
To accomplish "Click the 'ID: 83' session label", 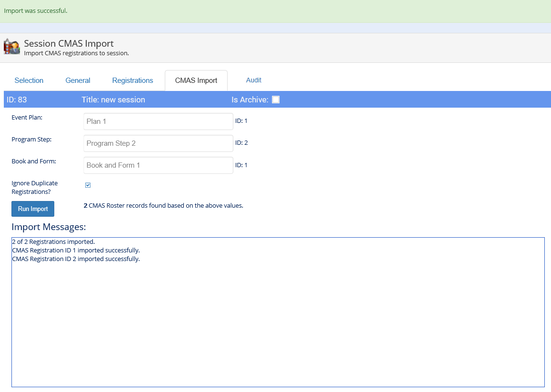I will 17,100.
